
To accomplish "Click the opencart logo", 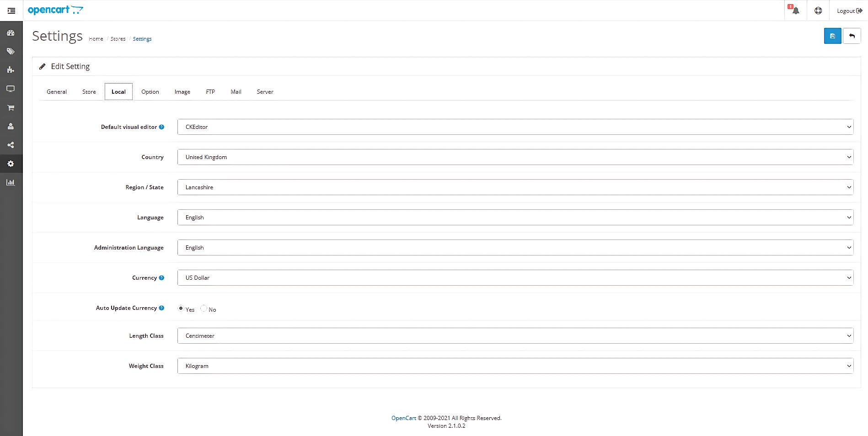I will coord(55,10).
